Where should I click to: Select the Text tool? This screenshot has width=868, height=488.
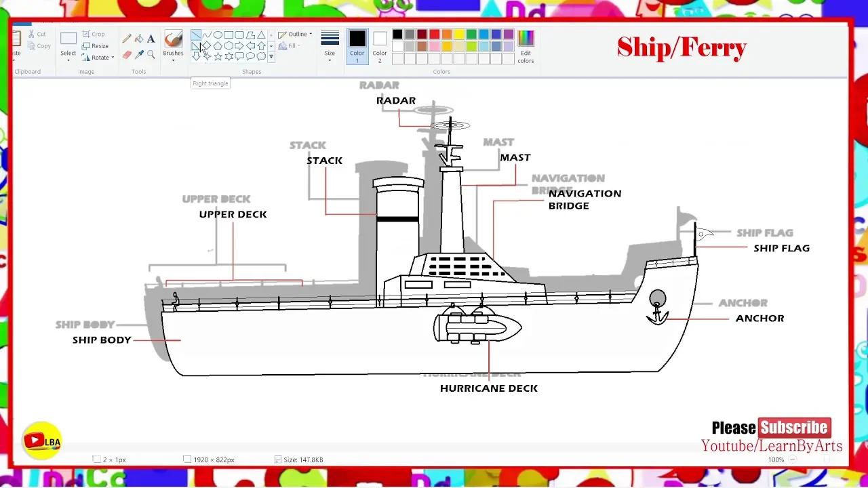click(x=151, y=39)
